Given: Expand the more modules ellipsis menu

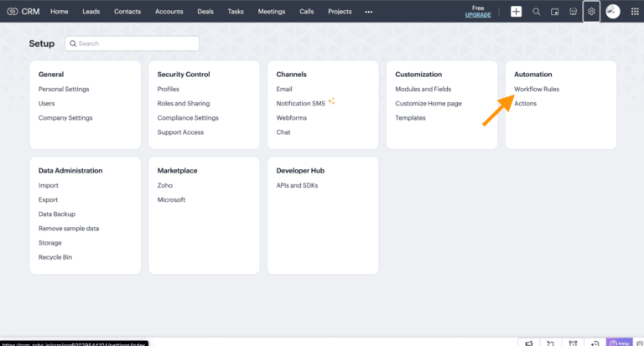Looking at the screenshot, I should [368, 12].
